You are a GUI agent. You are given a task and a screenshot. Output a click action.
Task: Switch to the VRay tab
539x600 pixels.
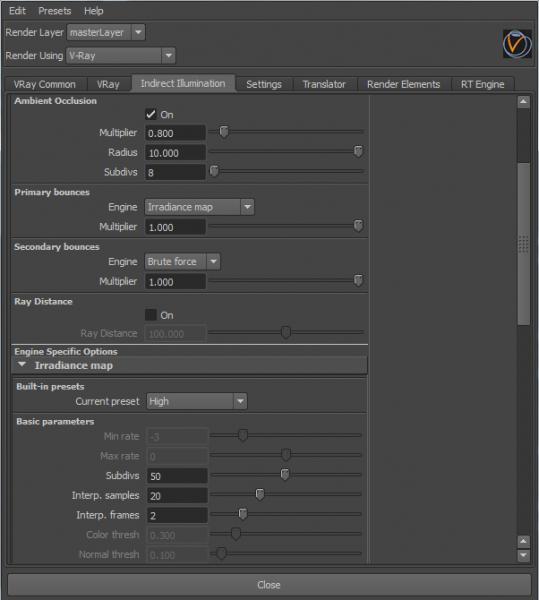click(109, 84)
